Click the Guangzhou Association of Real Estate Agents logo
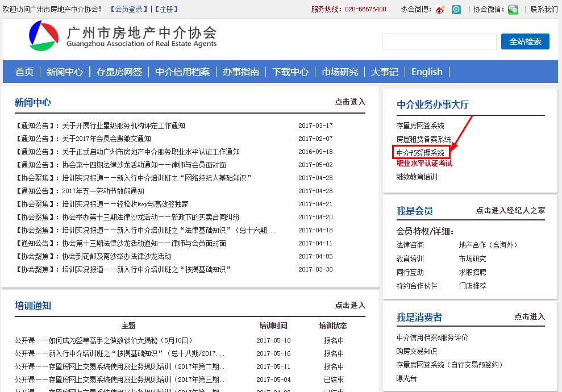This screenshot has width=562, height=392. [x=123, y=36]
